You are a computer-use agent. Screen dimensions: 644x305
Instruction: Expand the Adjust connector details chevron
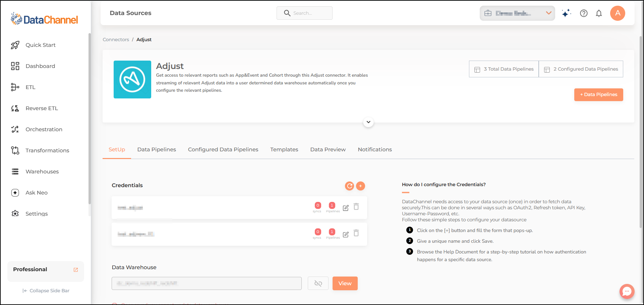(368, 122)
